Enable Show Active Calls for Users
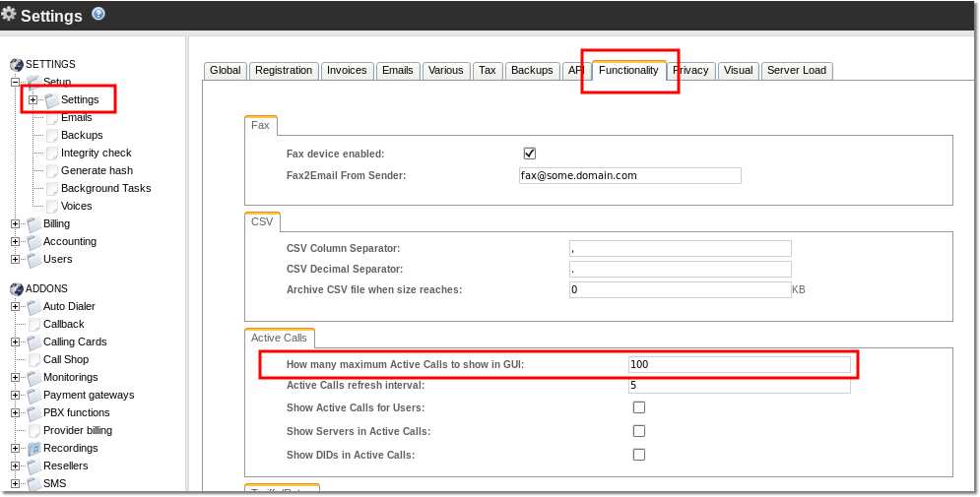 coord(638,407)
